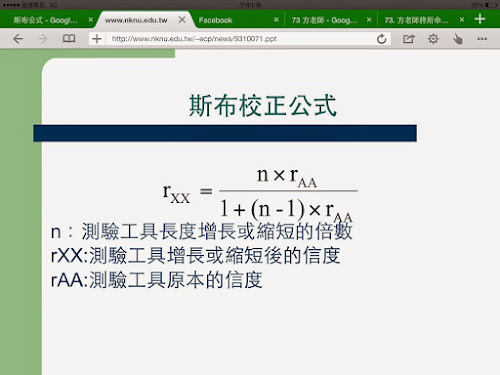
Task: Go forward with the forward arrow
Action: tap(42, 39)
